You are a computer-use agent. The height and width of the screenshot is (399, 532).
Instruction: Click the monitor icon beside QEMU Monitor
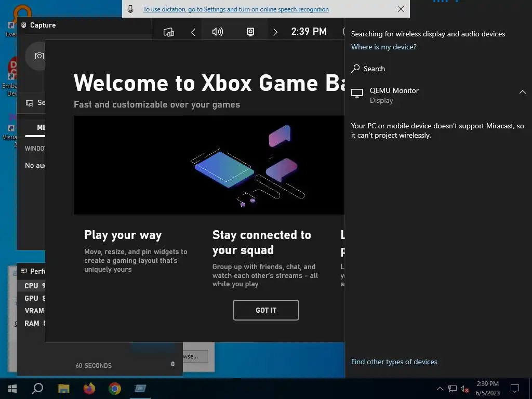tap(357, 93)
